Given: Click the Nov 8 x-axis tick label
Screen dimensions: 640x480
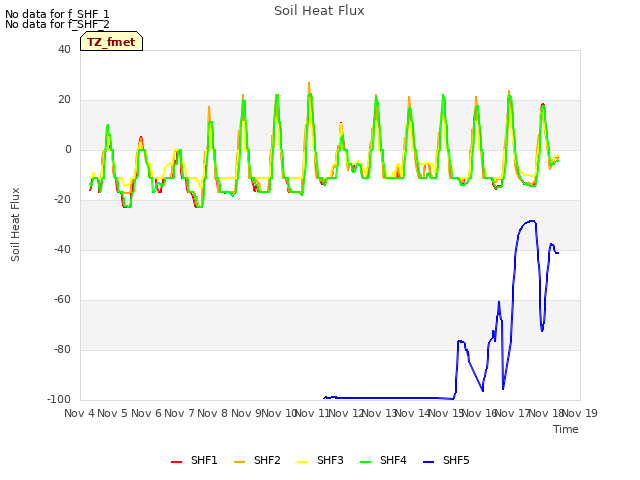Looking at the screenshot, I should click(x=213, y=413).
